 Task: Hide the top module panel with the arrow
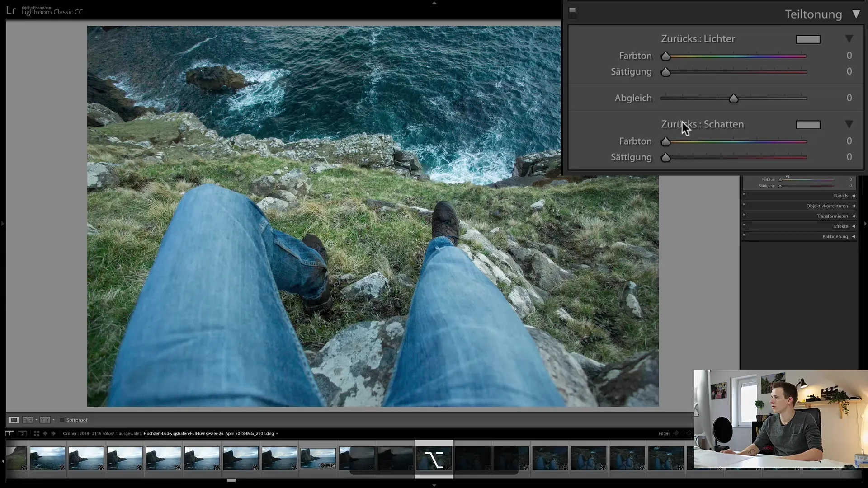(x=434, y=3)
